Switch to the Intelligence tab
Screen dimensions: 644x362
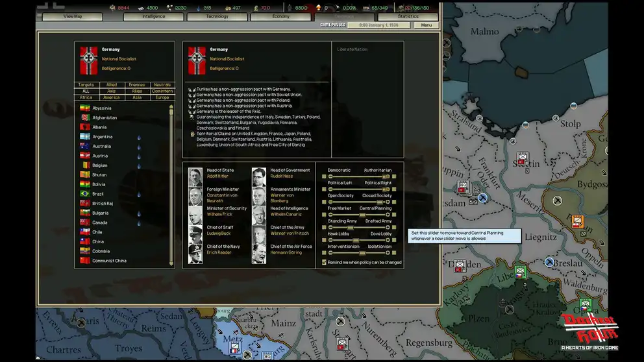point(154,16)
